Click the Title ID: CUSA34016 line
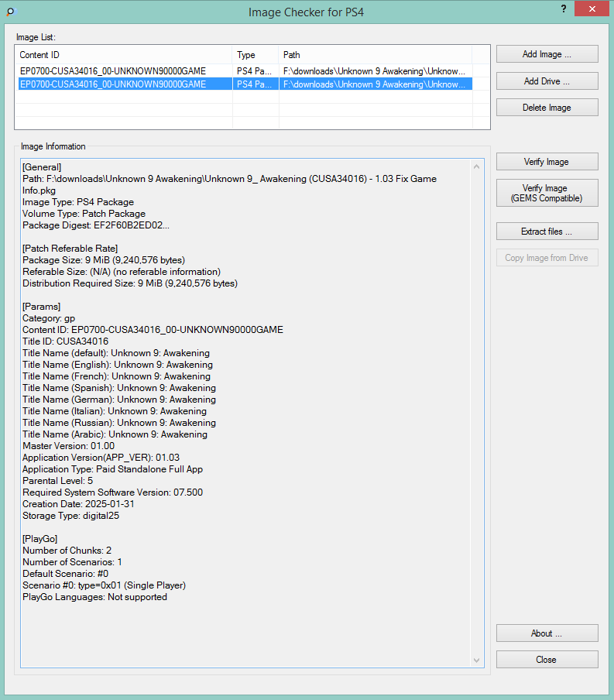The image size is (614, 700). (x=66, y=341)
